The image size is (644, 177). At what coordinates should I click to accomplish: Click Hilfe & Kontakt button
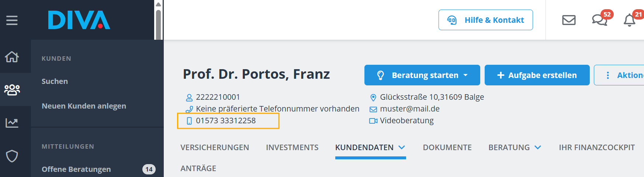coord(485,20)
